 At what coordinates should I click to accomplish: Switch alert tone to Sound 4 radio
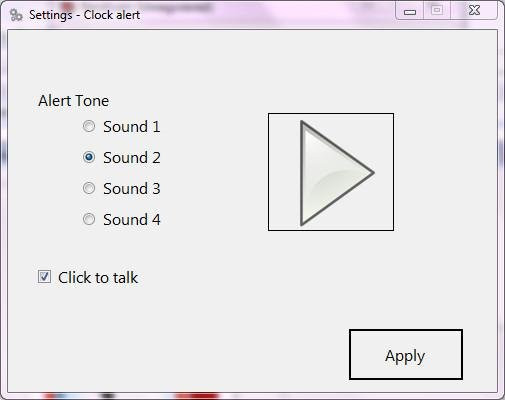coord(89,219)
